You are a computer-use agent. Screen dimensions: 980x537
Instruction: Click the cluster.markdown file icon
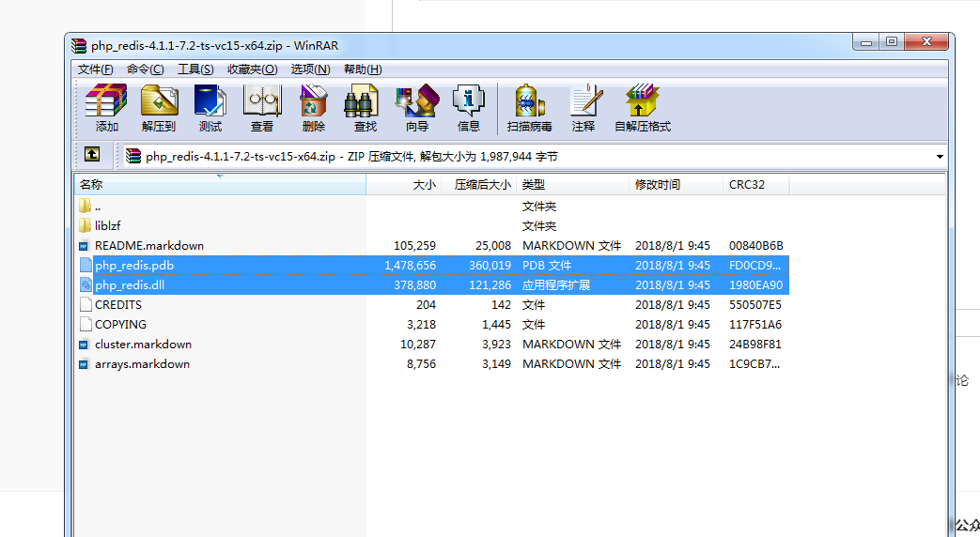tap(84, 345)
